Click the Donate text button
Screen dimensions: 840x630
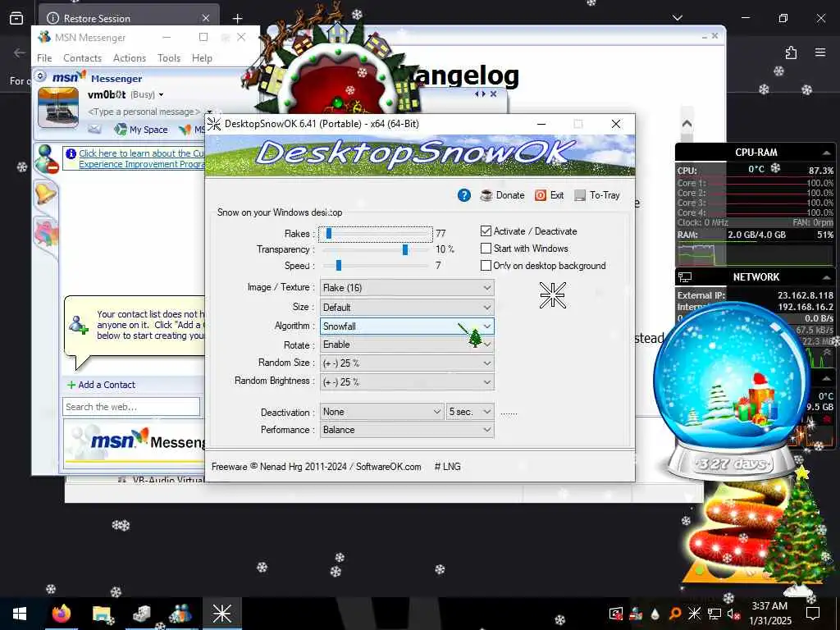510,195
